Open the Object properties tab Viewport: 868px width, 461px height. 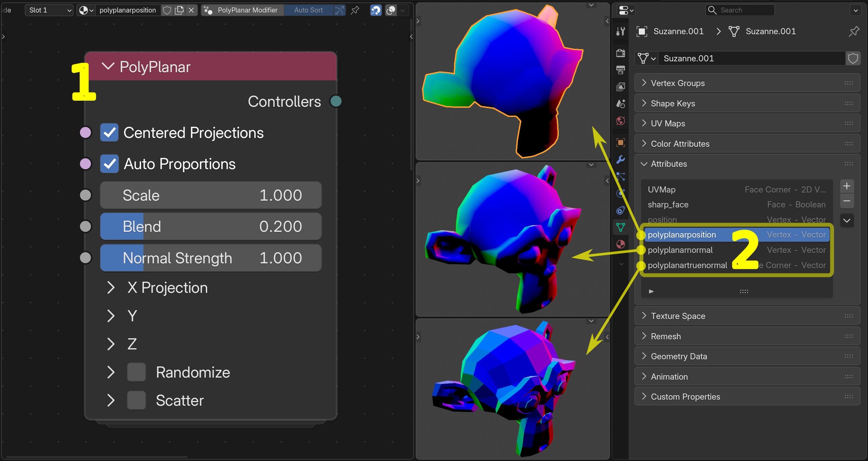(x=620, y=142)
